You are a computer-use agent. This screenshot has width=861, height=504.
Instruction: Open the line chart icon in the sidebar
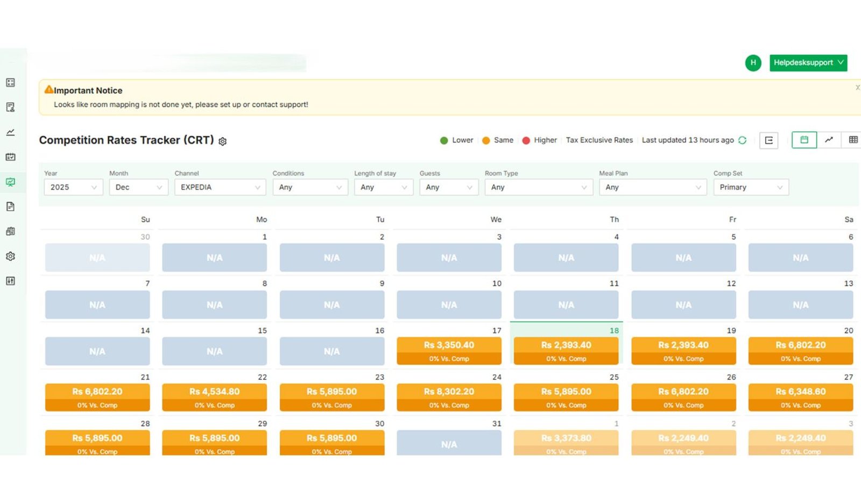(10, 132)
